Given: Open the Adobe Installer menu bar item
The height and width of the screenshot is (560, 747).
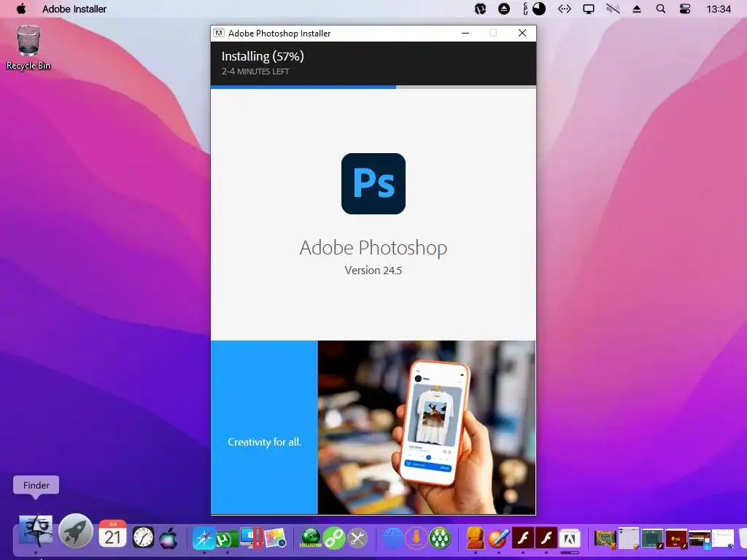Looking at the screenshot, I should (74, 9).
